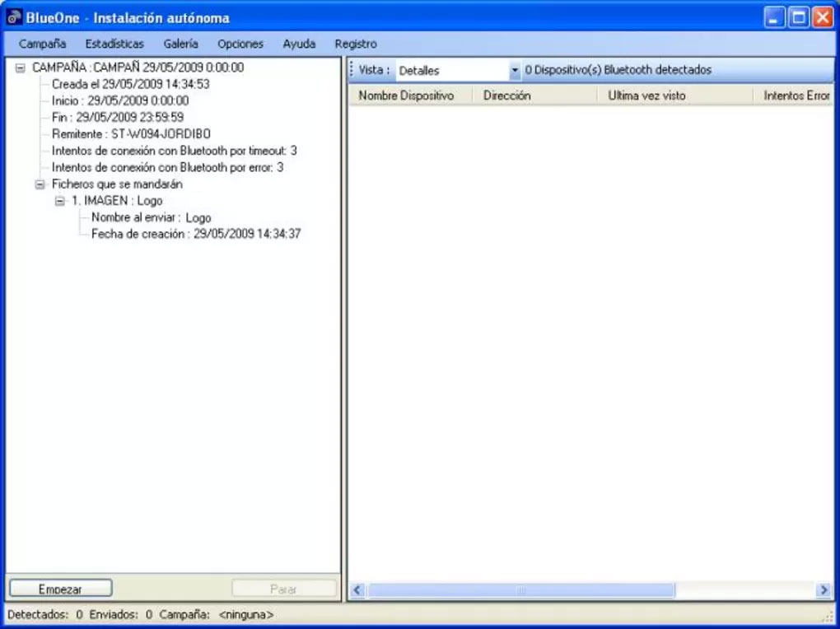
Task: Collapse the 'Ficheros que se mandarán' node
Action: (x=40, y=184)
